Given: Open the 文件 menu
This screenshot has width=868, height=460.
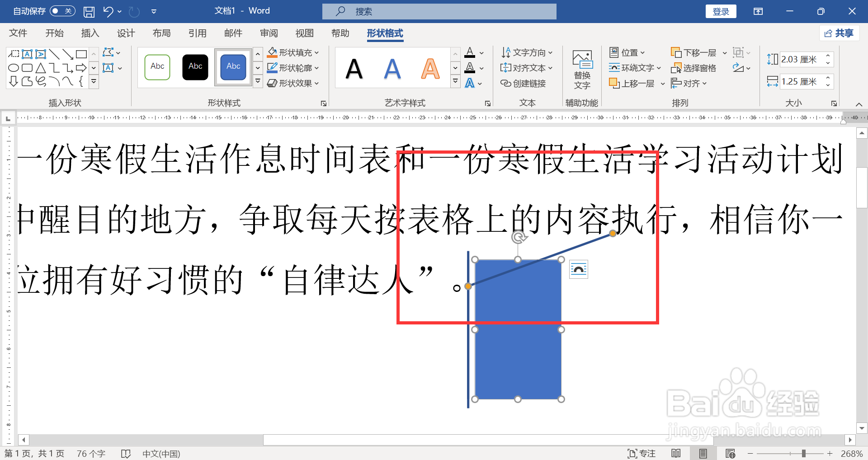Looking at the screenshot, I should [x=18, y=33].
